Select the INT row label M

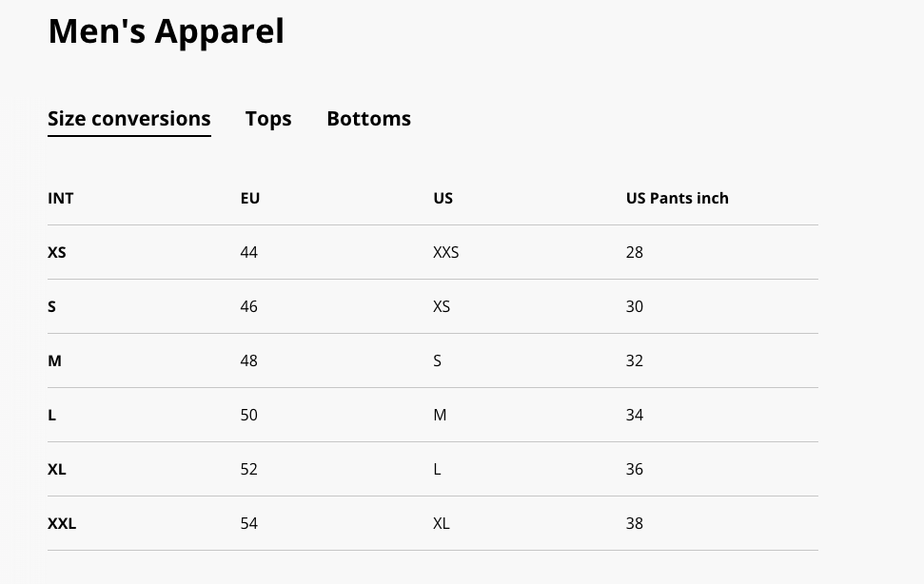tap(54, 360)
